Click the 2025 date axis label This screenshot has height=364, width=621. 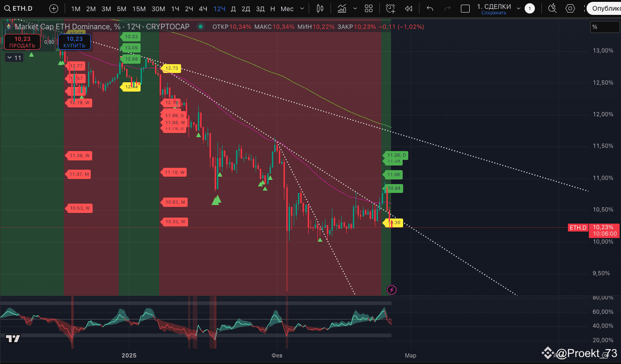(x=129, y=356)
